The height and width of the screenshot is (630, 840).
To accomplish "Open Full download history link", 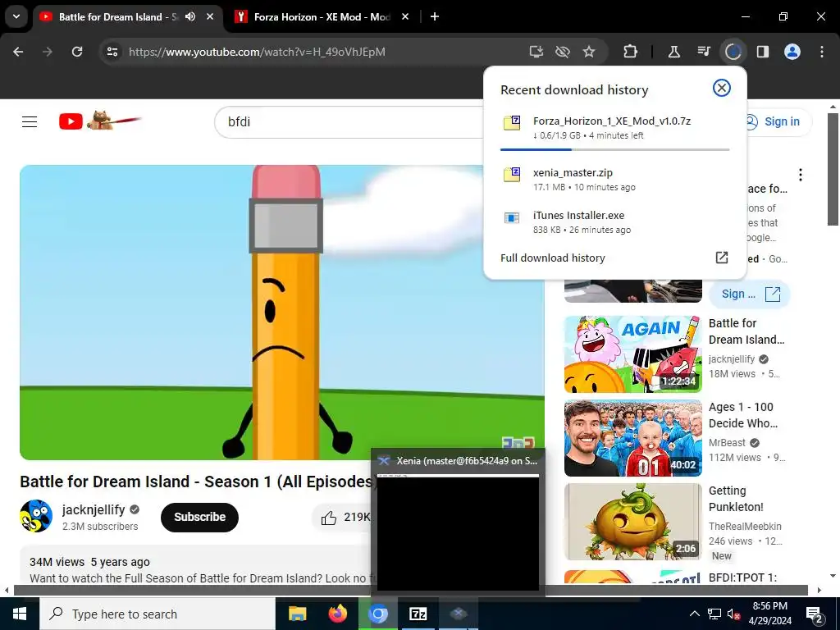I will pyautogui.click(x=552, y=258).
